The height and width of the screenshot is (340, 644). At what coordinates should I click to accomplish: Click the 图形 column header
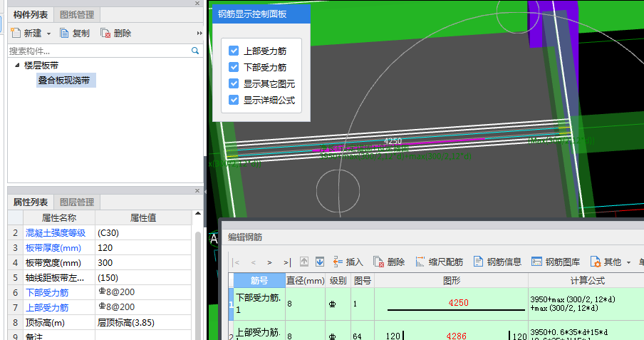tap(451, 280)
